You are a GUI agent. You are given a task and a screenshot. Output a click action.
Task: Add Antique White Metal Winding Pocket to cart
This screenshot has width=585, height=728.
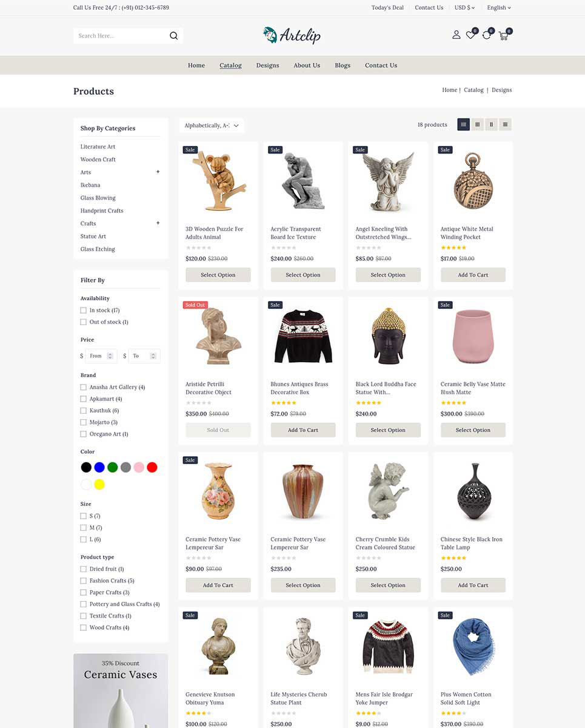tap(473, 275)
